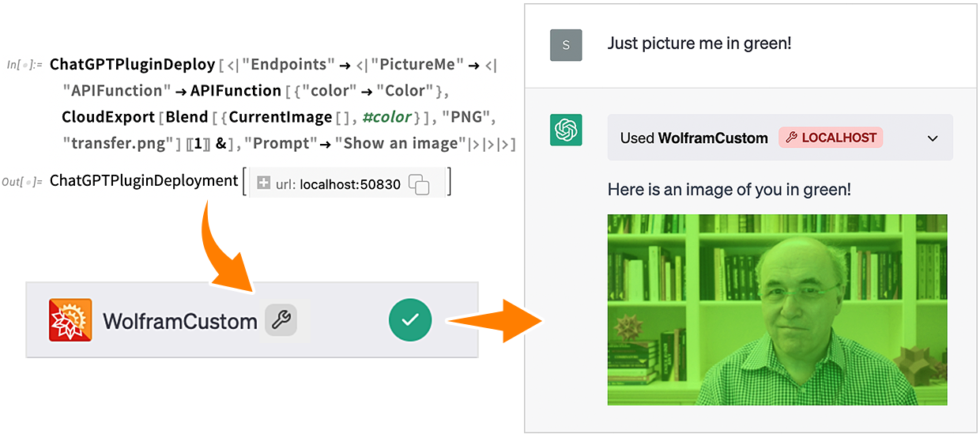Click the wrench icon inside LOCALHOST badge

pos(792,138)
